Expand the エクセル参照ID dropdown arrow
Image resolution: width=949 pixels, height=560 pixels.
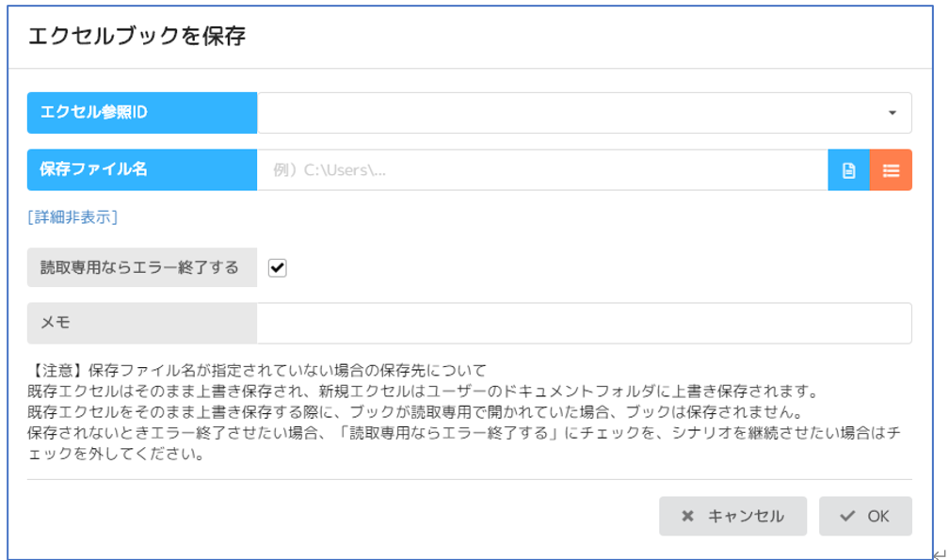click(893, 113)
